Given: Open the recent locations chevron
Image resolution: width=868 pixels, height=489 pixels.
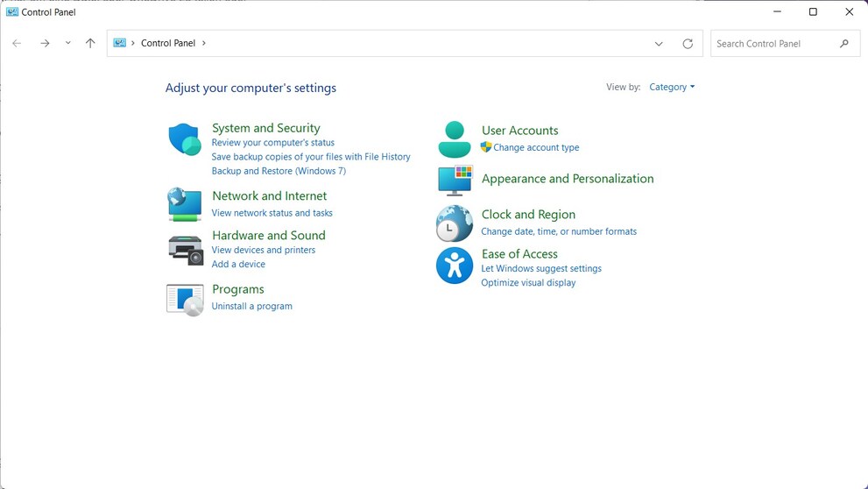Looking at the screenshot, I should pos(67,43).
